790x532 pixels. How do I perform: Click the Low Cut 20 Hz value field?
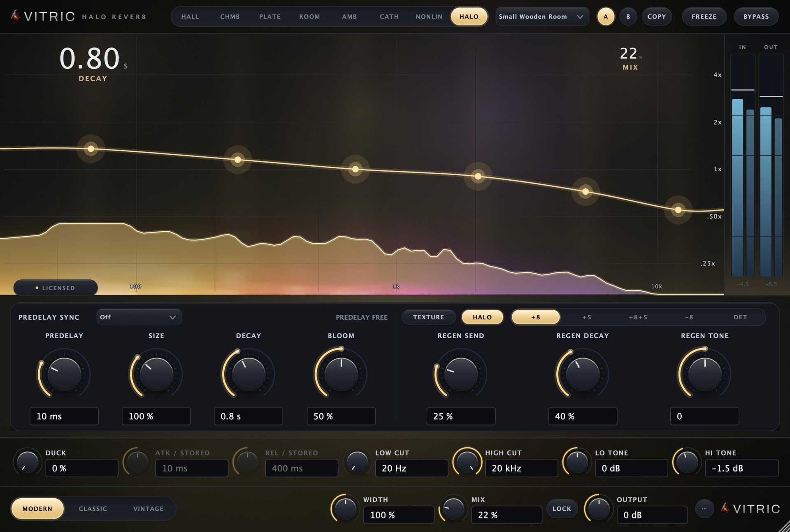point(411,468)
